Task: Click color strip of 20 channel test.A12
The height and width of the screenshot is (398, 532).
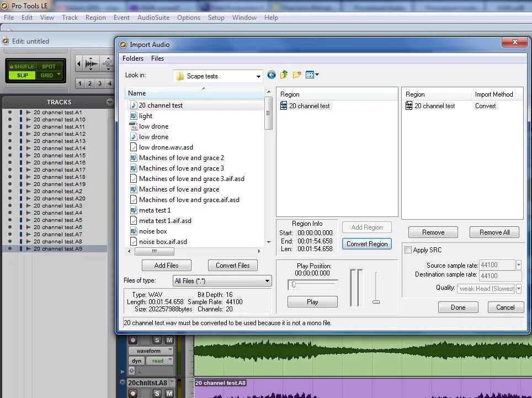Action: coord(21,134)
